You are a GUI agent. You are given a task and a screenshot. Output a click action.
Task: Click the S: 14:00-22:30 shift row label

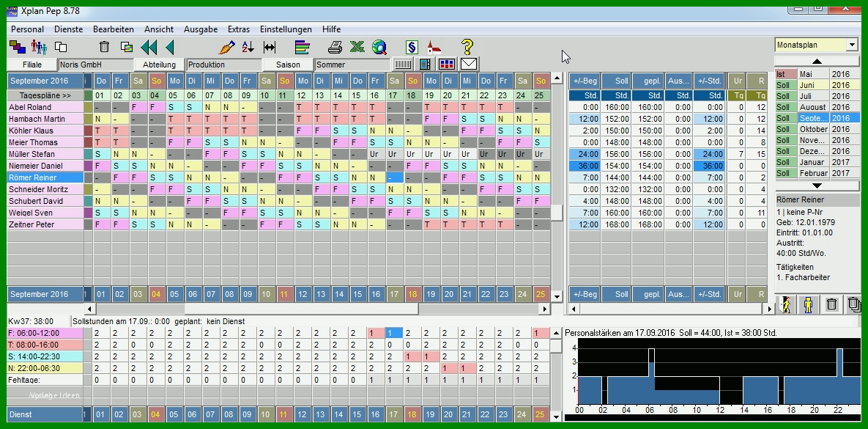point(44,356)
